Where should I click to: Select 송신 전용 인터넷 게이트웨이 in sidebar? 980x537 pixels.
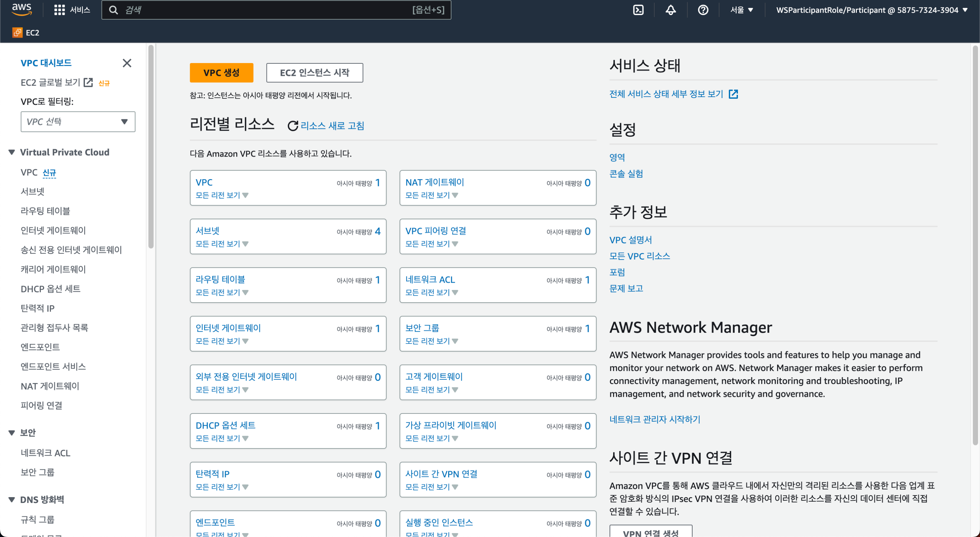pyautogui.click(x=71, y=250)
